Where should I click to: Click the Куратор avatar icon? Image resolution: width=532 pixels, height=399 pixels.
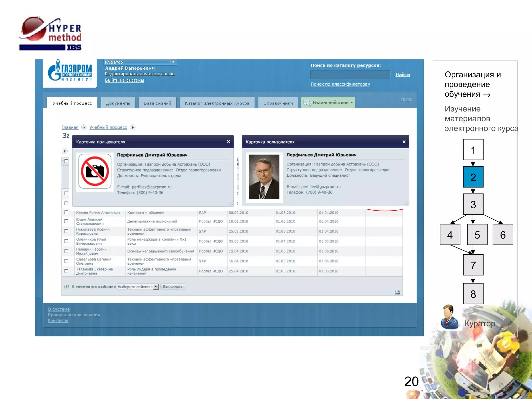click(449, 317)
